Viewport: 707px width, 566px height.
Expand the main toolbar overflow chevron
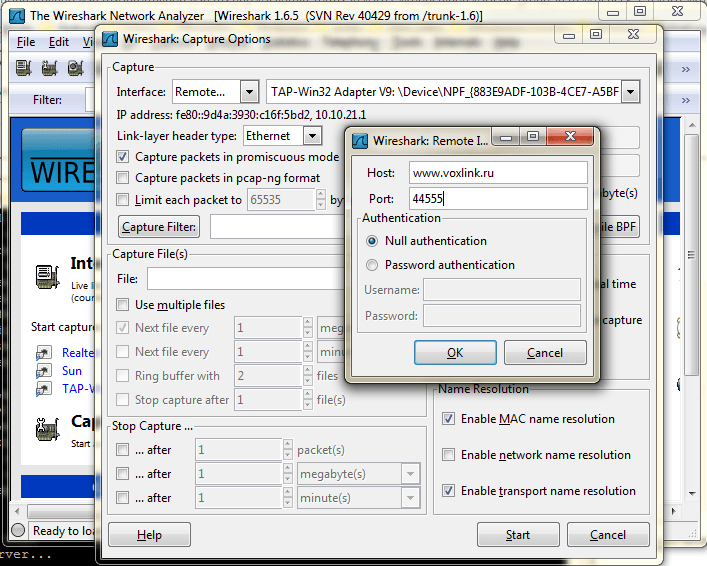pos(686,69)
